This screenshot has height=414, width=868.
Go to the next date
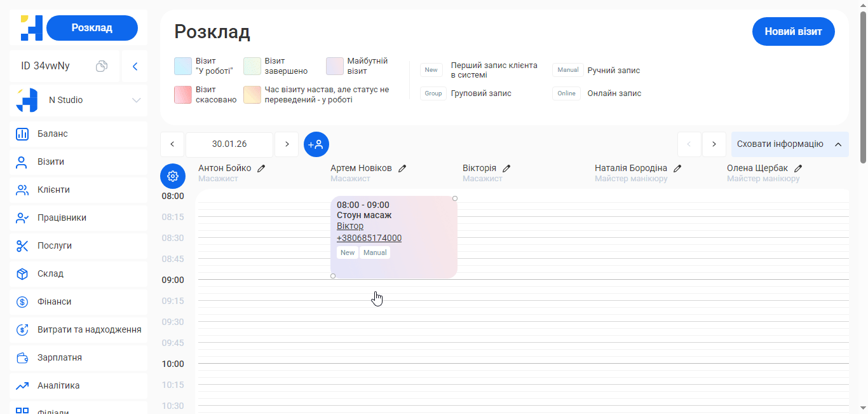coord(287,144)
